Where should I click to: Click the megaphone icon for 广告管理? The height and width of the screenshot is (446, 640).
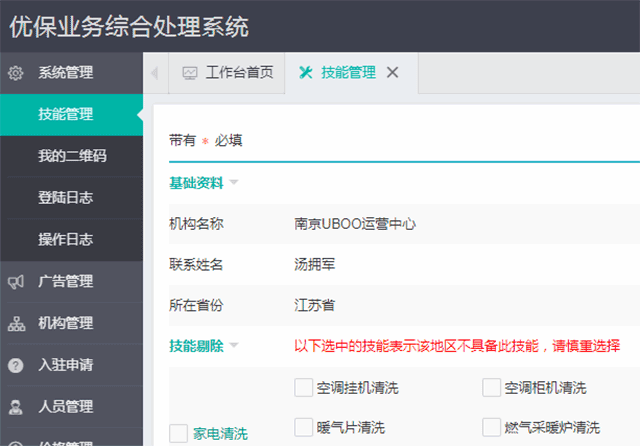point(16,281)
